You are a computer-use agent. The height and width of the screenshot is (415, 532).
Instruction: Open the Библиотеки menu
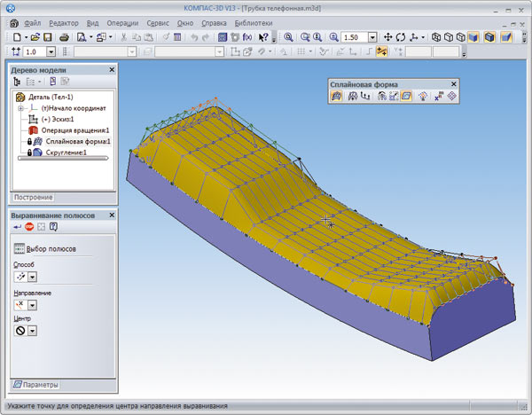pos(253,21)
